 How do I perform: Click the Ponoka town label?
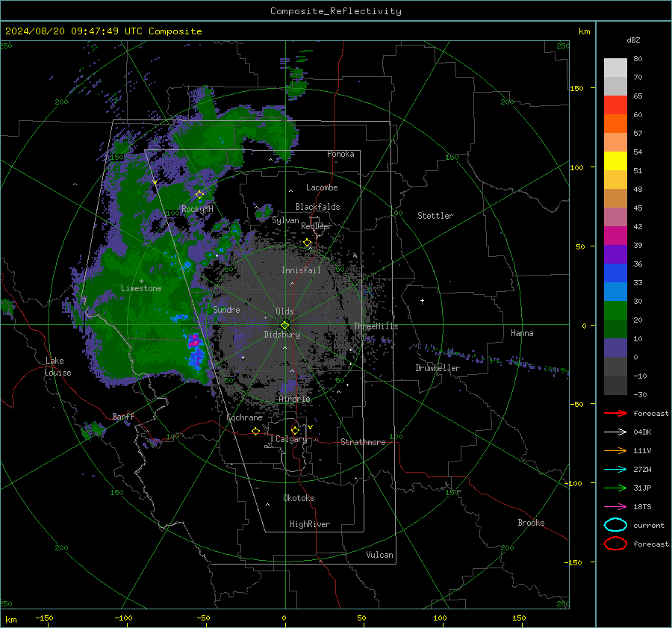coord(340,154)
